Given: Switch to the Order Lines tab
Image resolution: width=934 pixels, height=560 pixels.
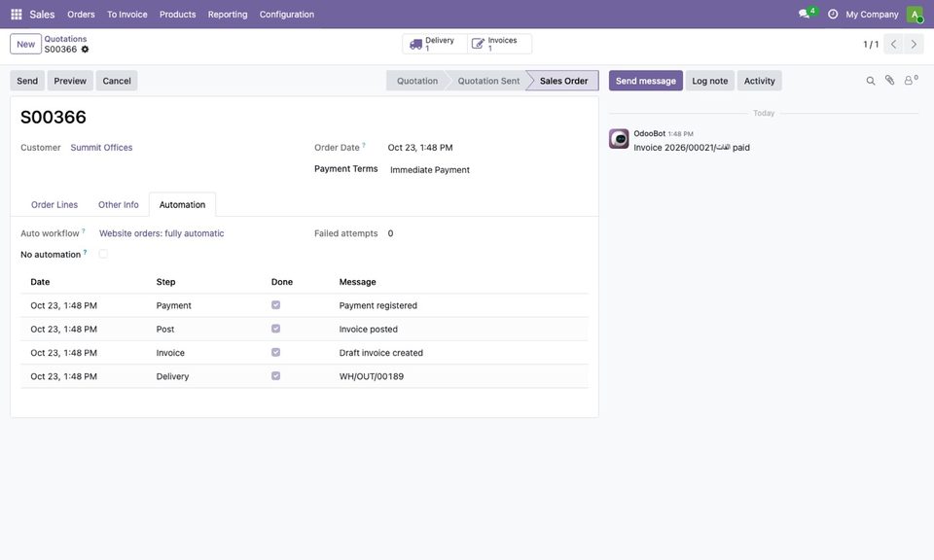Looking at the screenshot, I should pyautogui.click(x=54, y=205).
